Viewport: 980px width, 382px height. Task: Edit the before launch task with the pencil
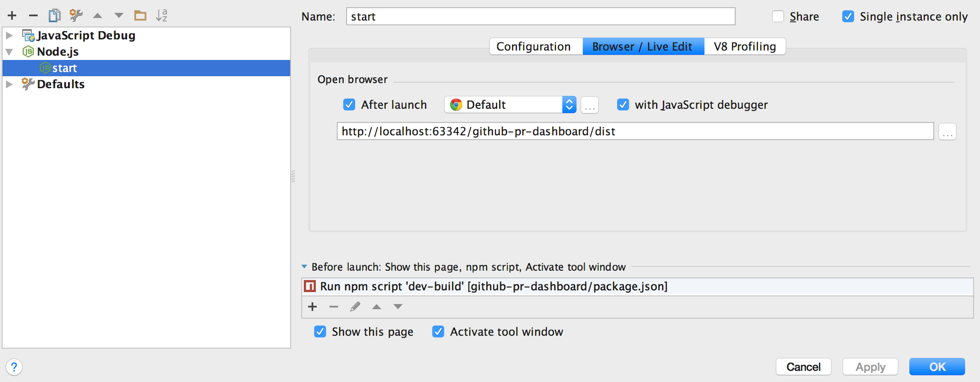(355, 307)
